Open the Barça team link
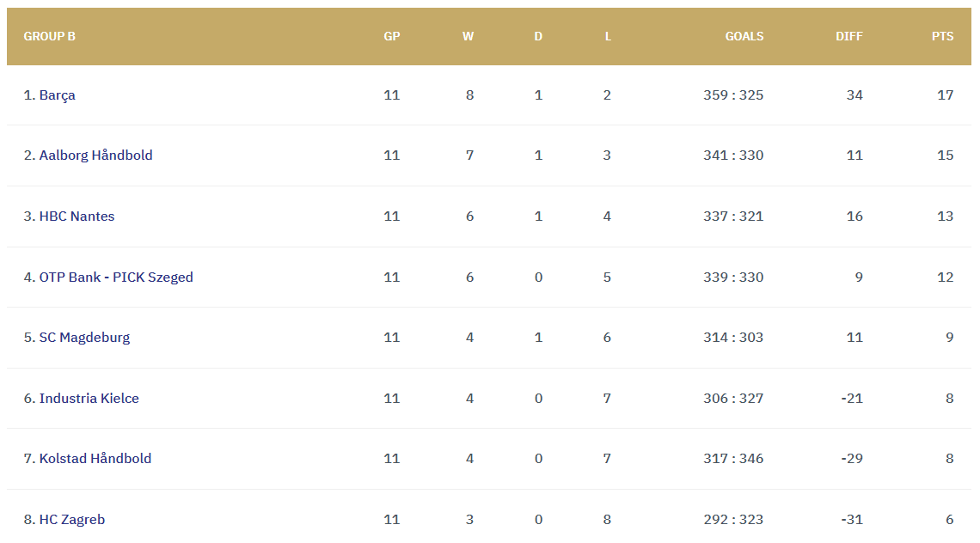Viewport: 980px width, 543px height. [x=57, y=95]
